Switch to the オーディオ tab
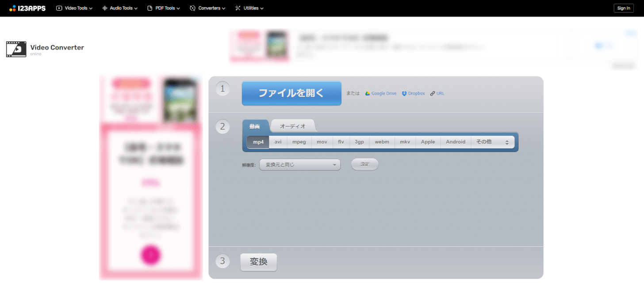Viewport: 644px width, 294px height. (x=292, y=126)
